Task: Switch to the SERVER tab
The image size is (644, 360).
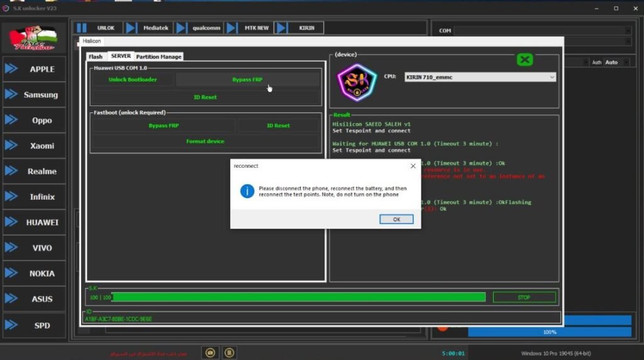Action: click(x=121, y=56)
